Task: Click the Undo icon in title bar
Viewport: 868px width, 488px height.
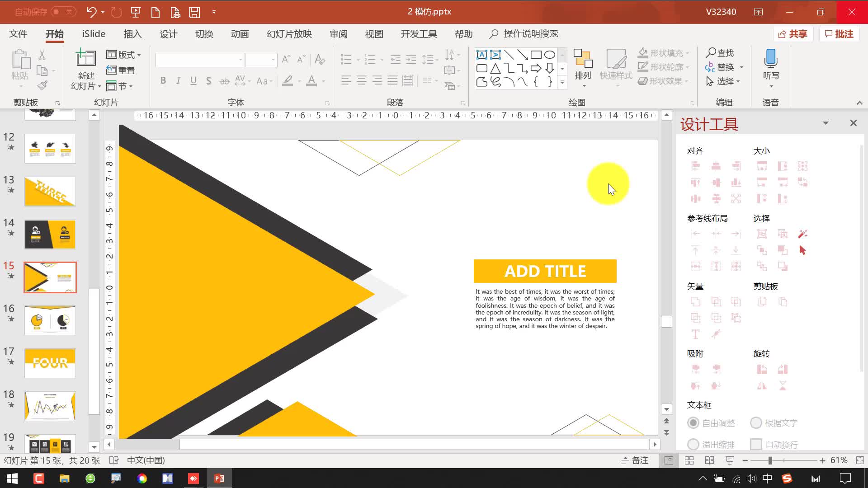Action: tap(92, 12)
